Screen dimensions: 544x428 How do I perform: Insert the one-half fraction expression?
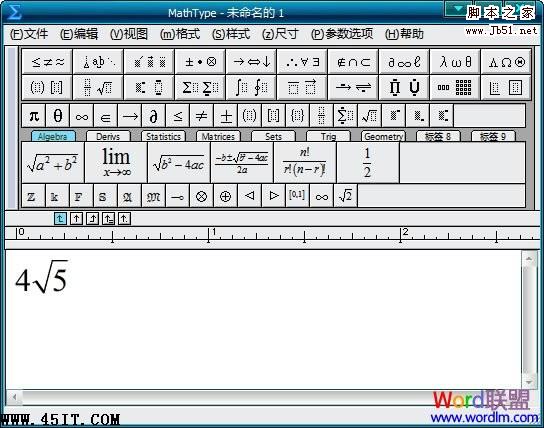(368, 162)
